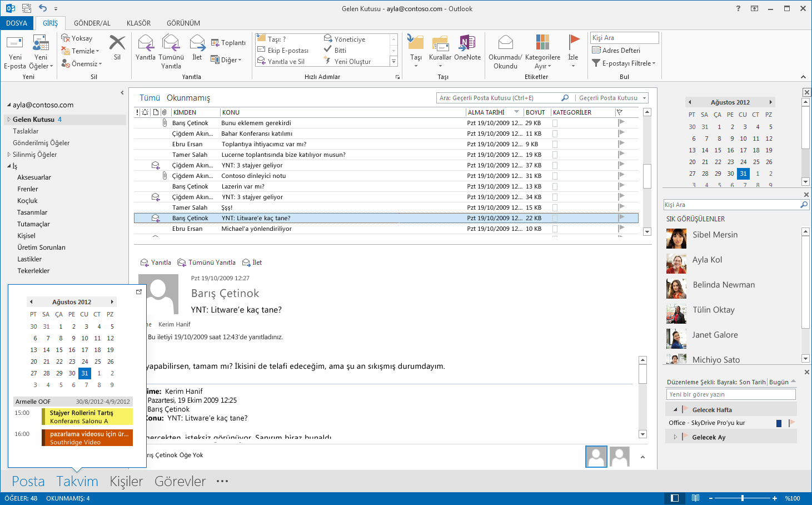Click the ribbon Tümünü Yanıtla icon
This screenshot has width=812, height=505.
[x=171, y=52]
